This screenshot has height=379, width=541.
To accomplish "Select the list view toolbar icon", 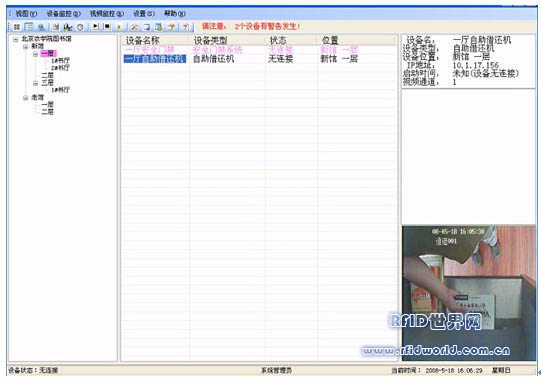I will click(x=29, y=27).
